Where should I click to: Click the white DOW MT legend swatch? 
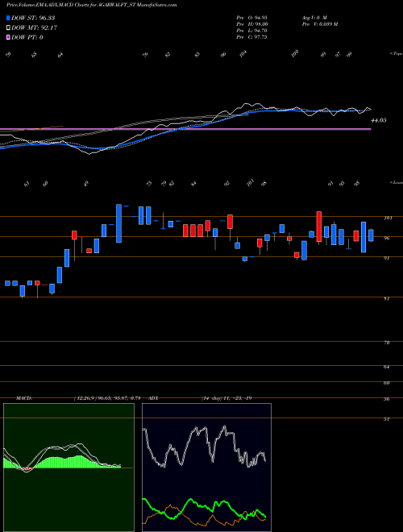[x=8, y=28]
